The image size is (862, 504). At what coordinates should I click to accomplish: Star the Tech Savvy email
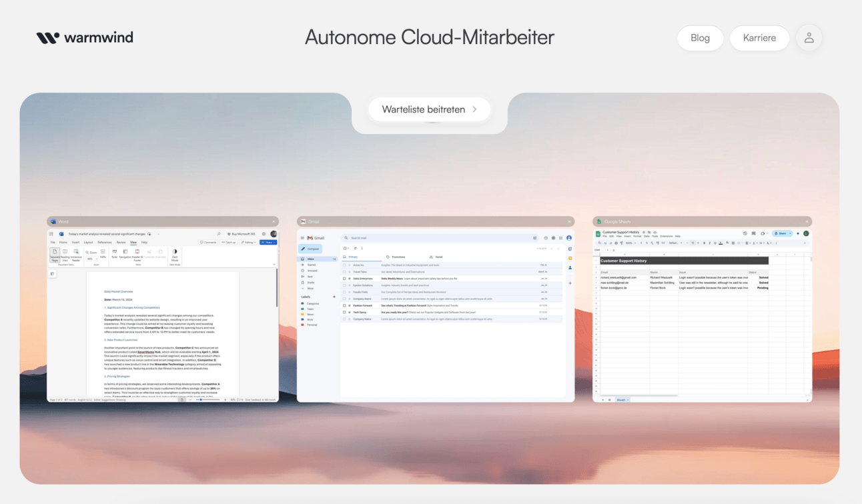click(350, 312)
